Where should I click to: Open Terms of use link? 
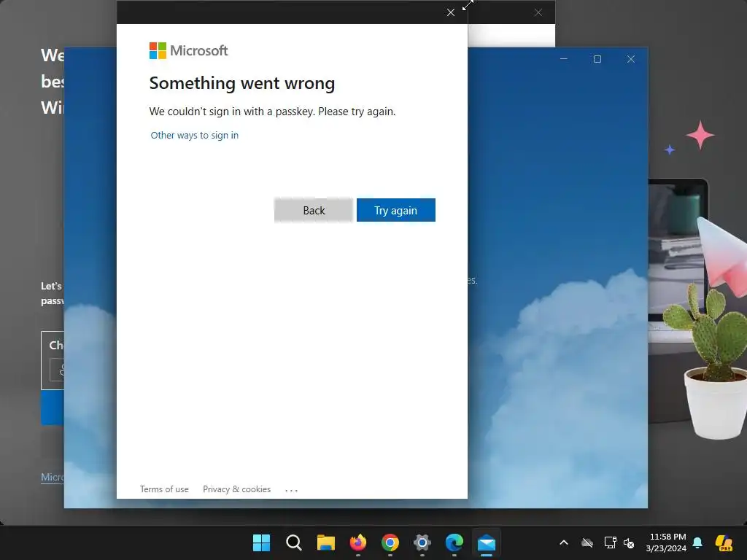[x=164, y=489]
